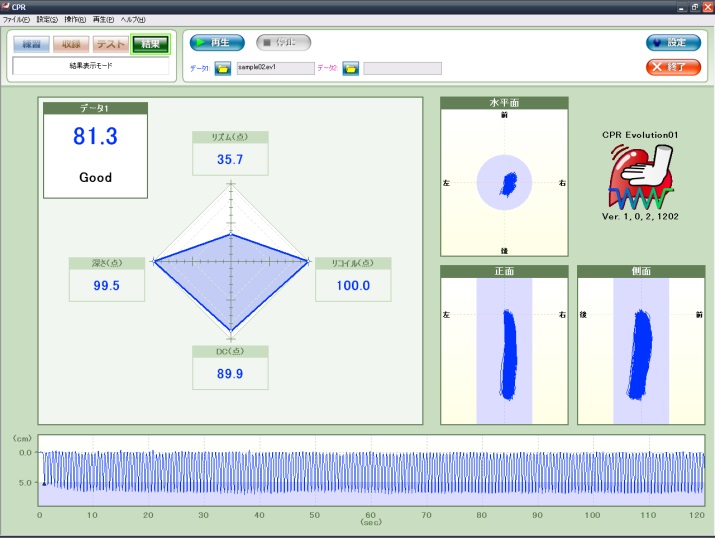Open the 設定 settings button
This screenshot has width=715, height=538.
pos(673,43)
